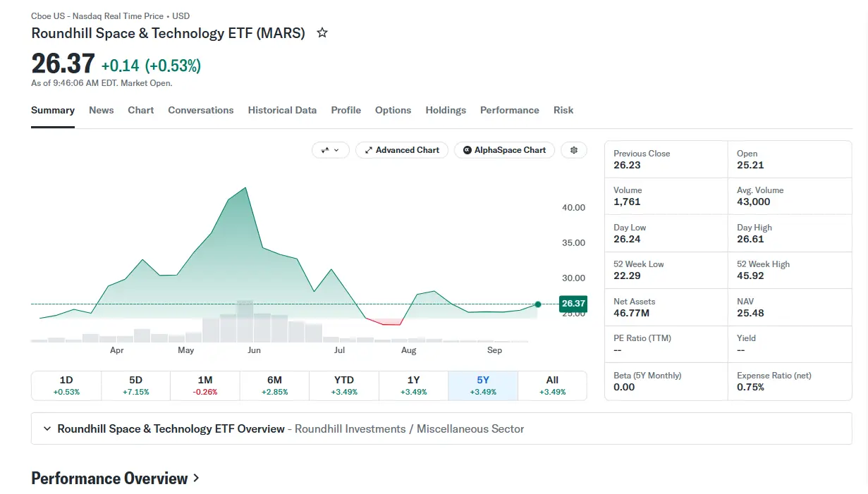868x494 pixels.
Task: Switch to the News tab
Action: point(102,111)
